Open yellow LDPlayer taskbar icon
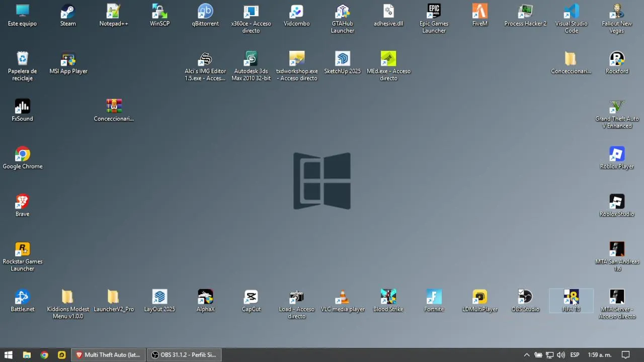644x362 pixels. [61, 355]
